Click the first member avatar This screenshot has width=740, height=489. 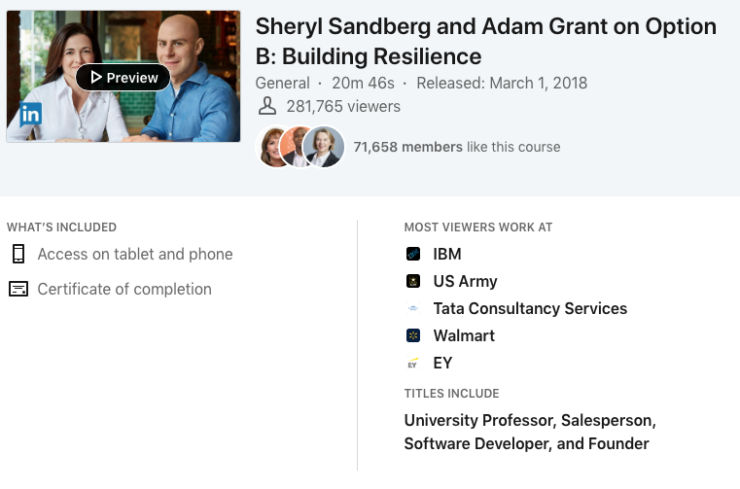[x=273, y=146]
